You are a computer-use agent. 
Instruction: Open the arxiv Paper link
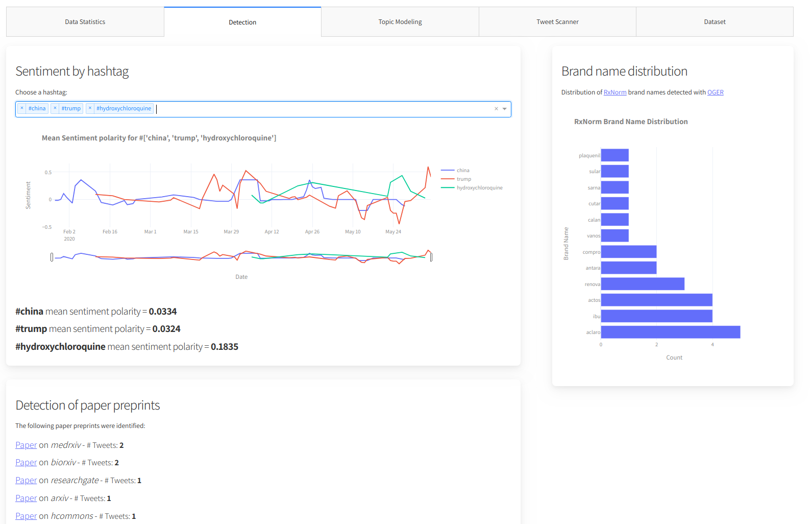coord(26,498)
